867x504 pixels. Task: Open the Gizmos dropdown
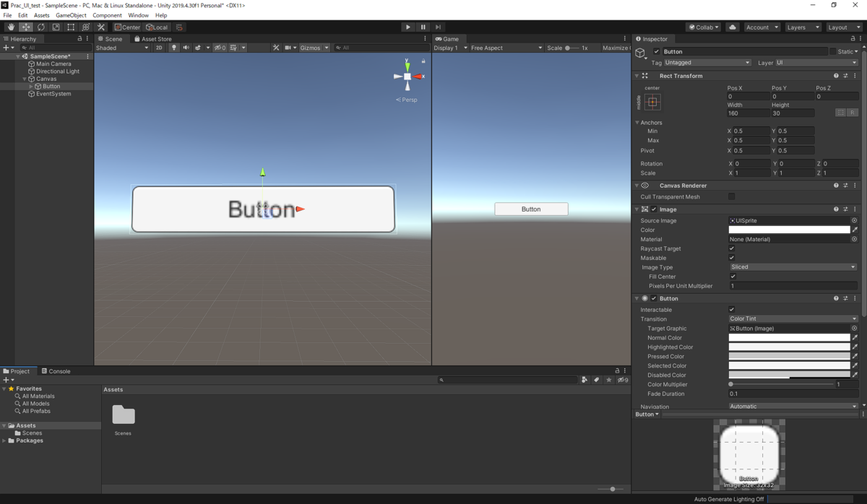(314, 48)
